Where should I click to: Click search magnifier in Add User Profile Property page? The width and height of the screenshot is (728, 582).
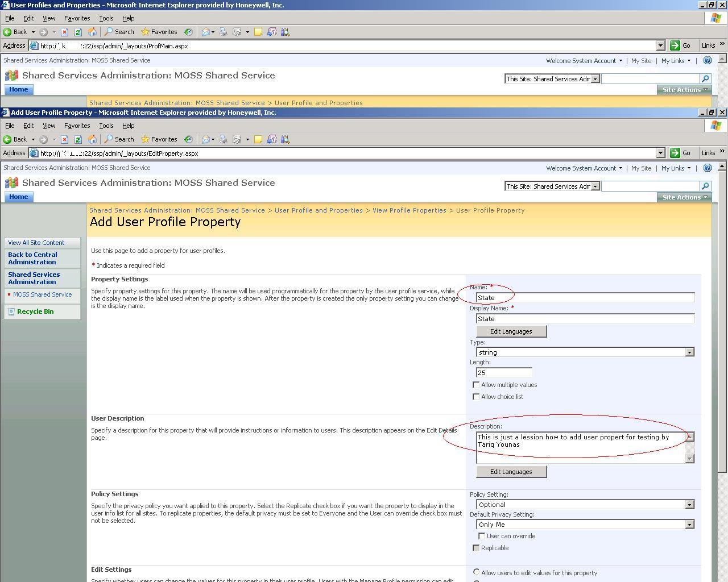pos(705,186)
